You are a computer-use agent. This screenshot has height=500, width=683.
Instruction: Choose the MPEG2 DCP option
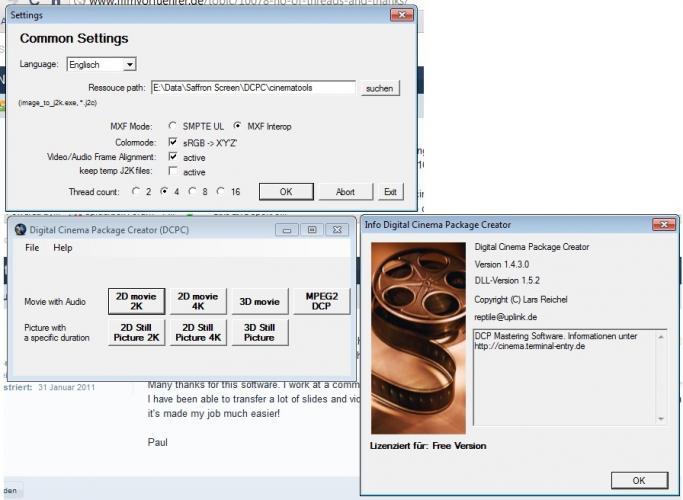[321, 301]
